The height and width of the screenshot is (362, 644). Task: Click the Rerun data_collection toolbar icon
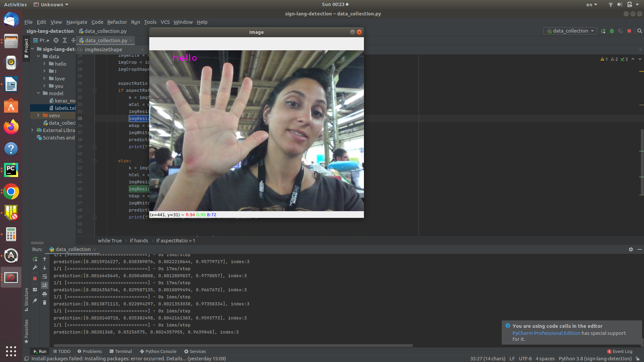click(x=603, y=31)
